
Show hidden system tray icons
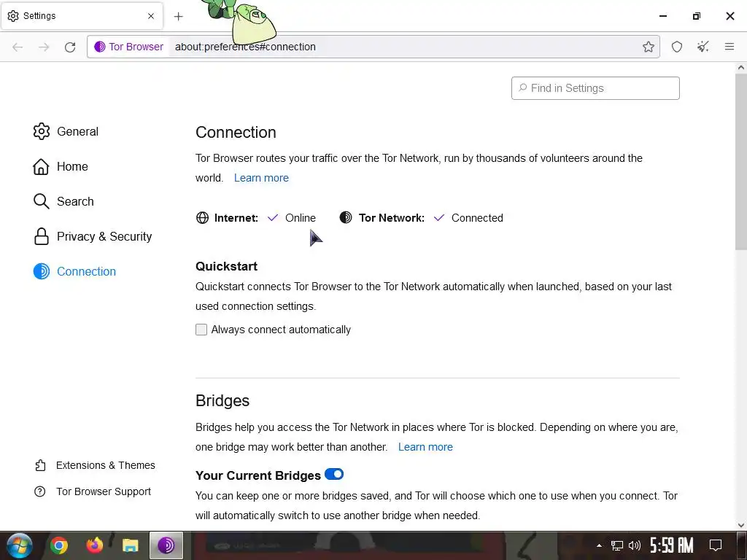pos(599,545)
